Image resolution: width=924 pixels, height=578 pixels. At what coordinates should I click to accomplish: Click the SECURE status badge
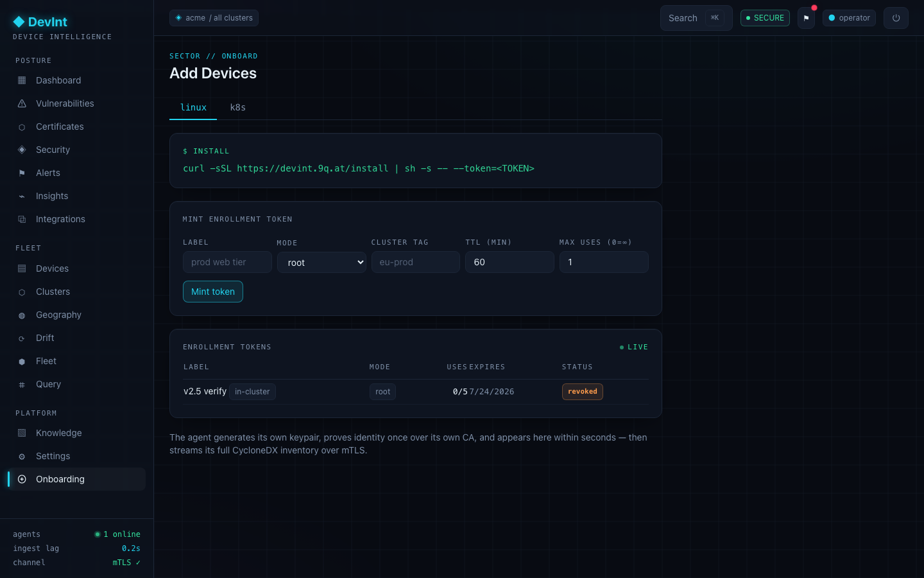[x=765, y=18]
